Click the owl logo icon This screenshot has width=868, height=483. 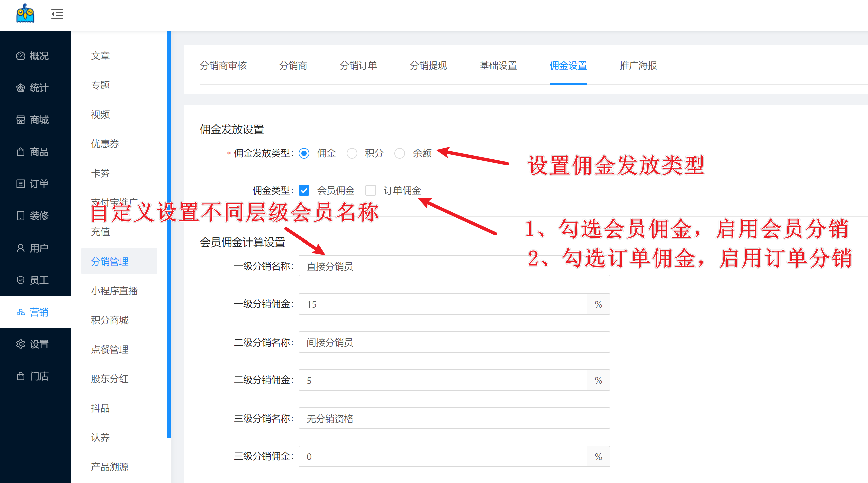[25, 13]
